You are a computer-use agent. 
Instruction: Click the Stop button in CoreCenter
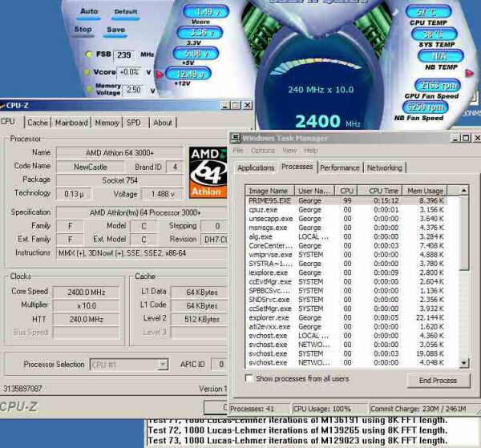tap(83, 30)
